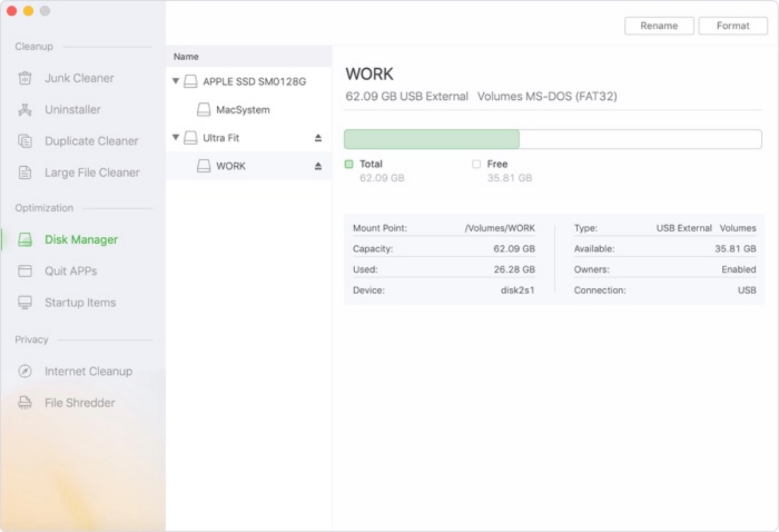Open Startup Items monitor icon
The width and height of the screenshot is (779, 532).
point(25,303)
